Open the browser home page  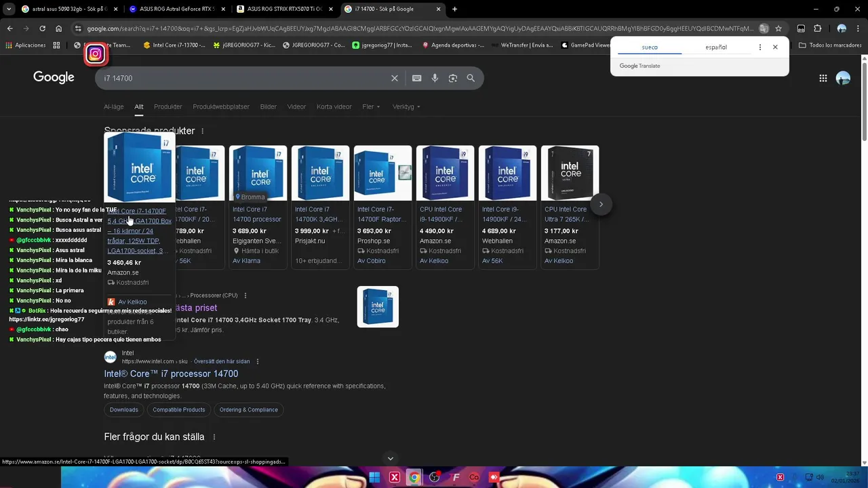[x=59, y=28]
